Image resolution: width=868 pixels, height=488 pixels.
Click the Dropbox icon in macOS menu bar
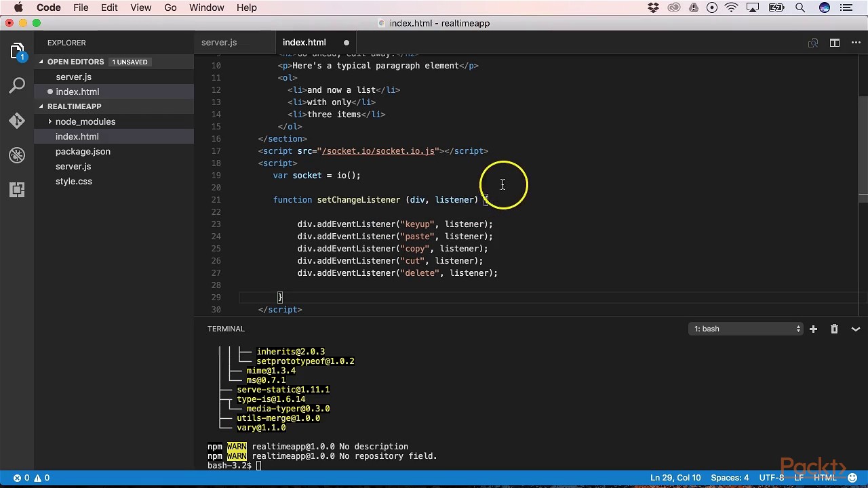point(653,7)
